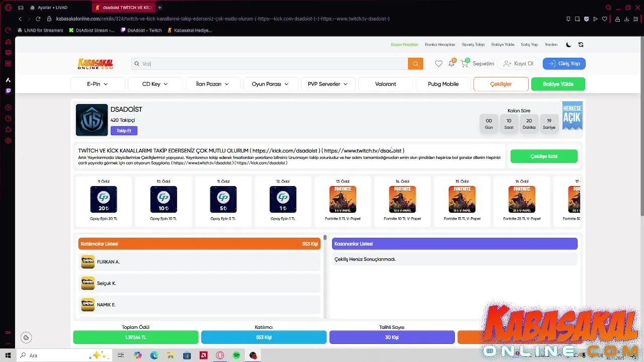The width and height of the screenshot is (644, 362).
Task: Open the player icon in sidebar
Action: (x=8, y=108)
